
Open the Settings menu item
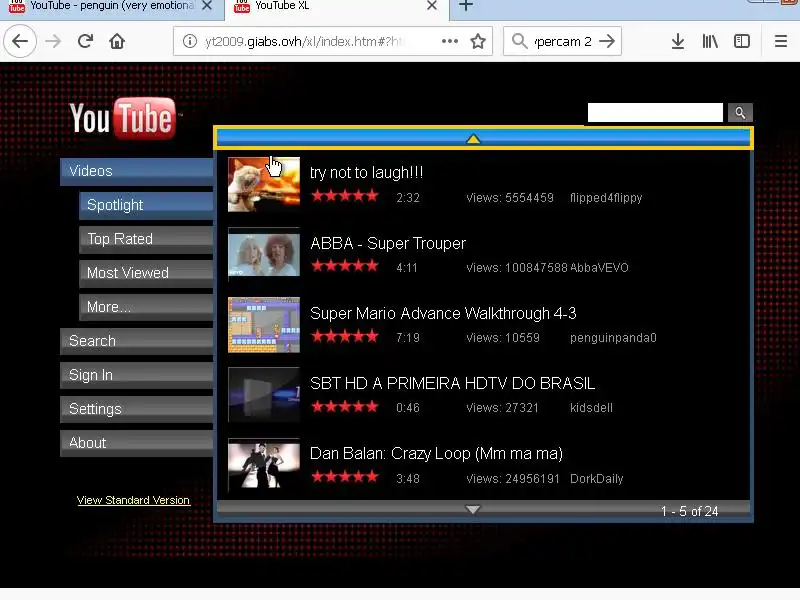137,409
